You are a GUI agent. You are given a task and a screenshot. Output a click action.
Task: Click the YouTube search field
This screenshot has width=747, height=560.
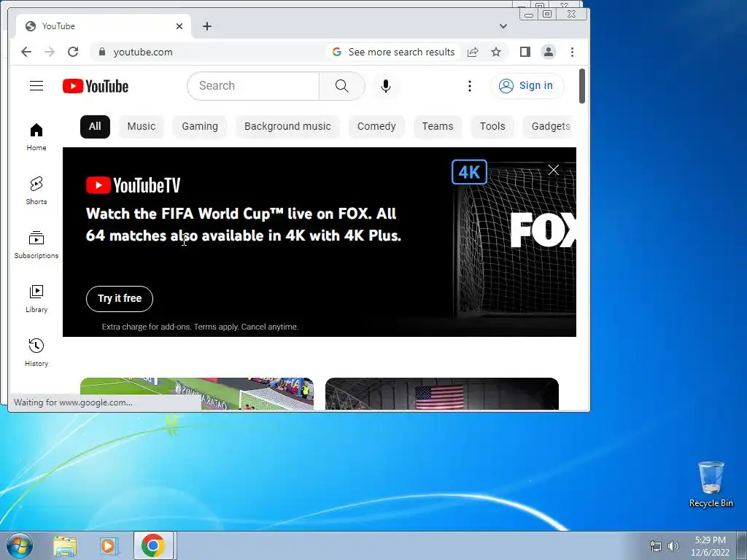(253, 86)
